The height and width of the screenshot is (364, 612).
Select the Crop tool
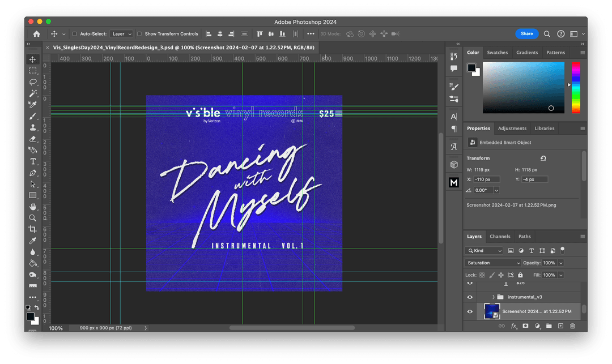point(33,229)
